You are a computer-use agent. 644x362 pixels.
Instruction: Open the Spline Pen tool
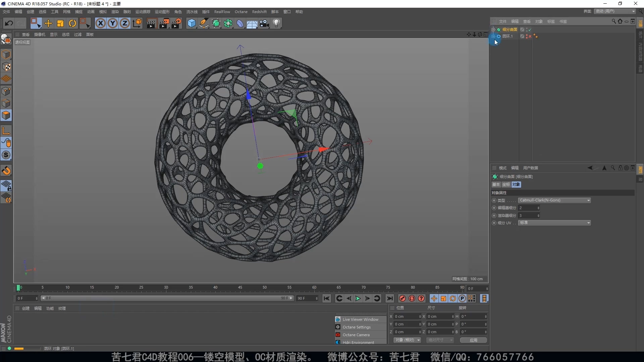pos(204,23)
